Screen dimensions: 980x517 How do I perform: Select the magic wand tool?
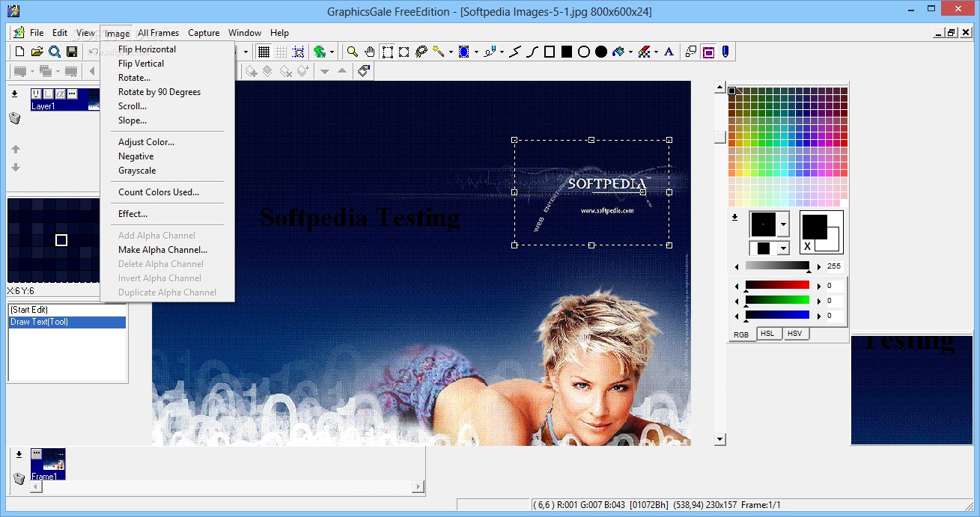pos(438,52)
